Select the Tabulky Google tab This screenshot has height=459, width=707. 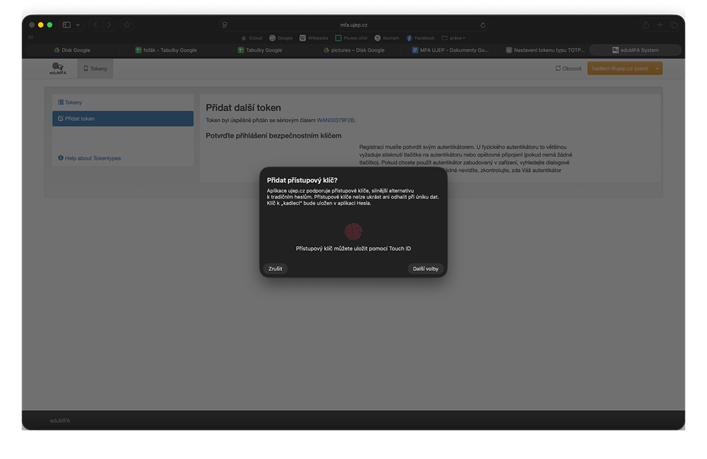260,50
